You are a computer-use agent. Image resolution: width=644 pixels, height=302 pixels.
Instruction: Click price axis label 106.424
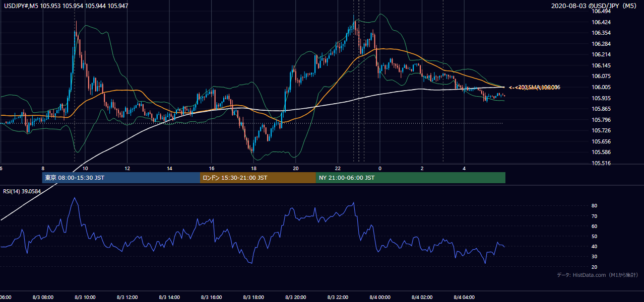coord(602,22)
